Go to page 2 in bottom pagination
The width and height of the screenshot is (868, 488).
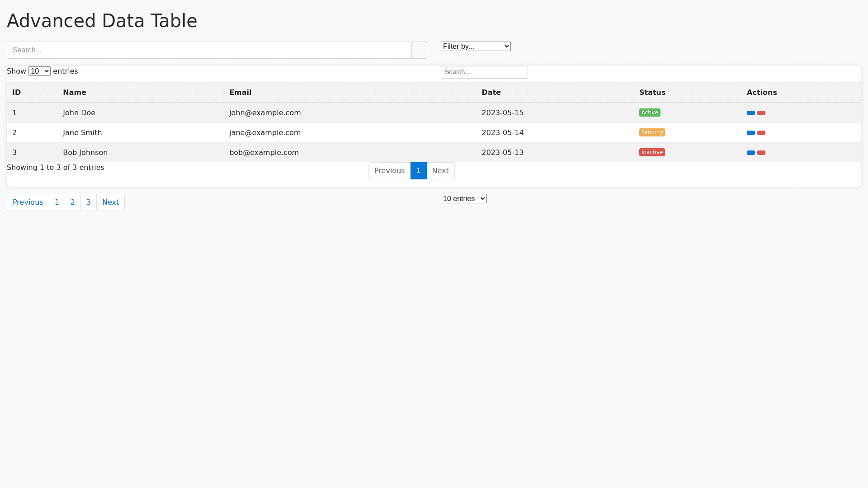click(72, 202)
